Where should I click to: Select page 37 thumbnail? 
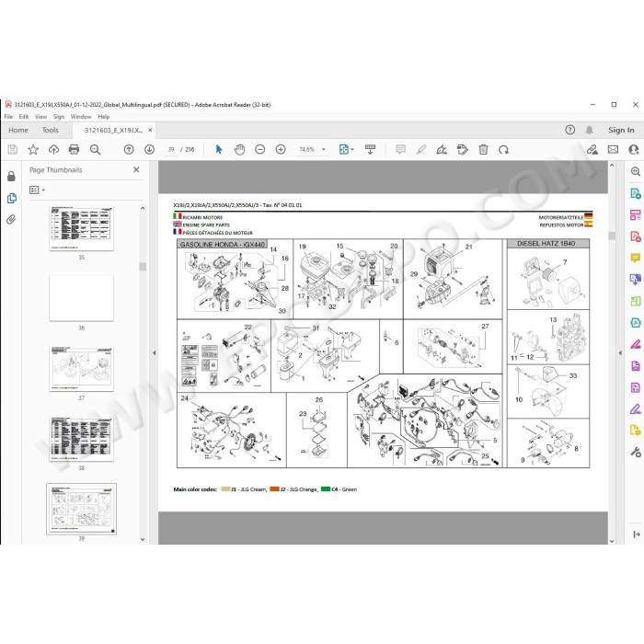pos(81,368)
